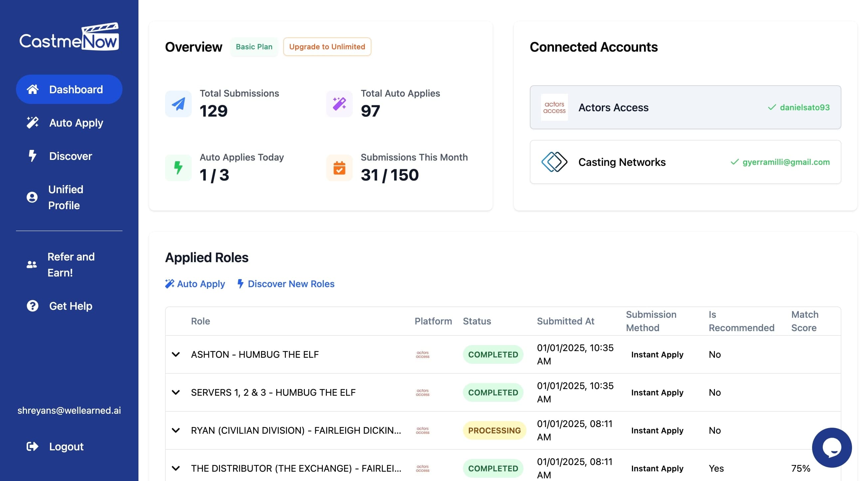Click the Match Score column header
This screenshot has width=868, height=481.
click(805, 321)
